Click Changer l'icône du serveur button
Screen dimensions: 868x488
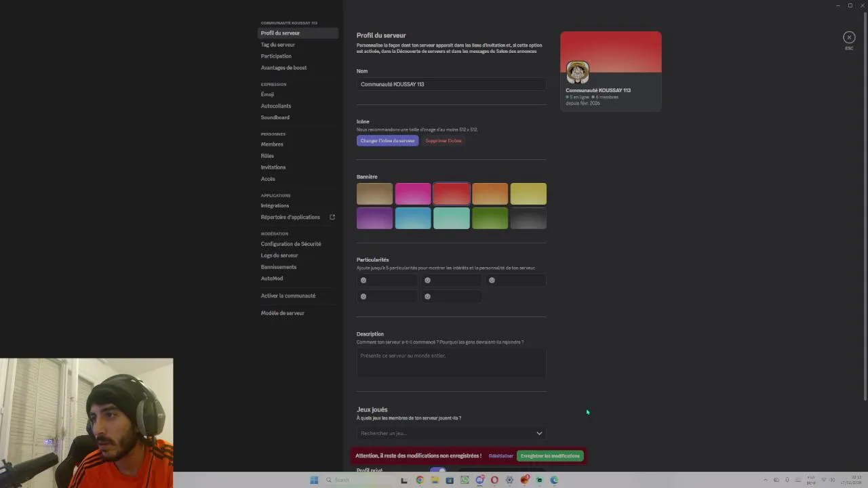[x=387, y=141]
